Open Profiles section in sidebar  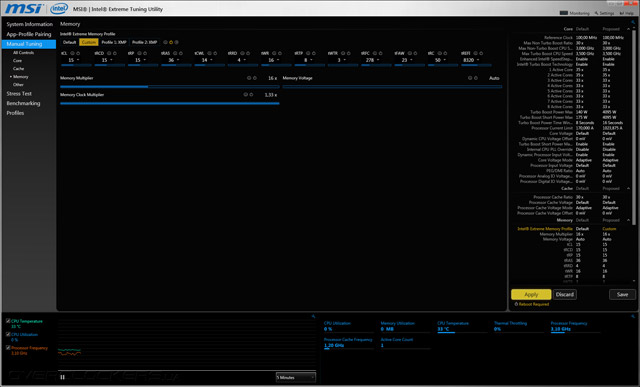pyautogui.click(x=15, y=113)
